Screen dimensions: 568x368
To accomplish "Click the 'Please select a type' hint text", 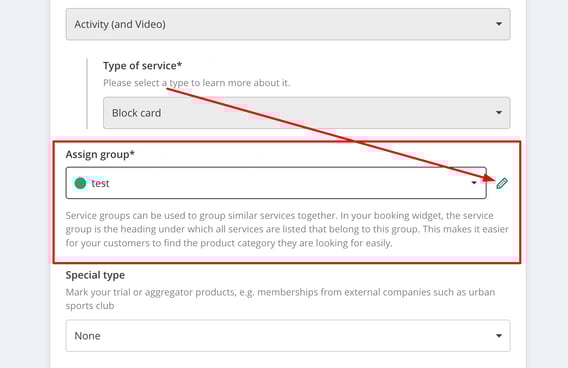I will click(x=197, y=83).
